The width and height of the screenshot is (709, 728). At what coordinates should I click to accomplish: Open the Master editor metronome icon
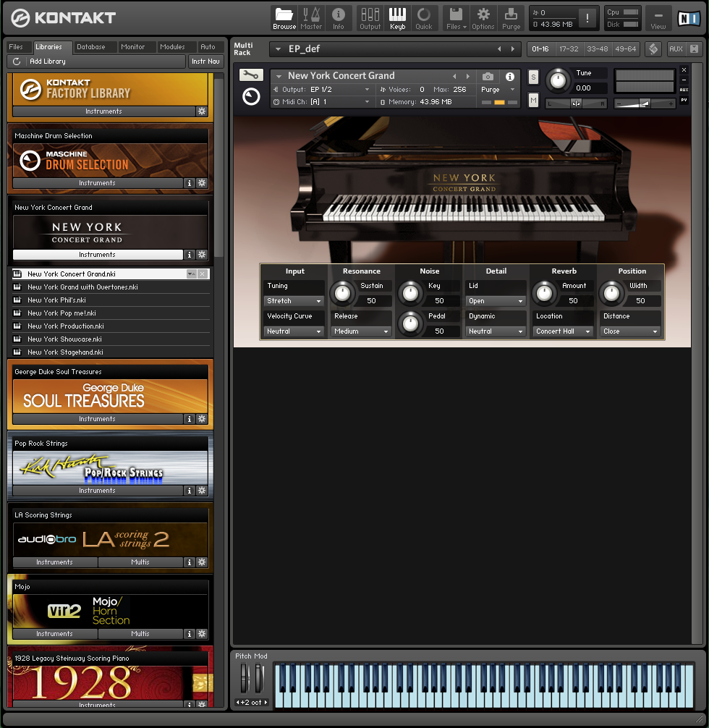pos(311,19)
